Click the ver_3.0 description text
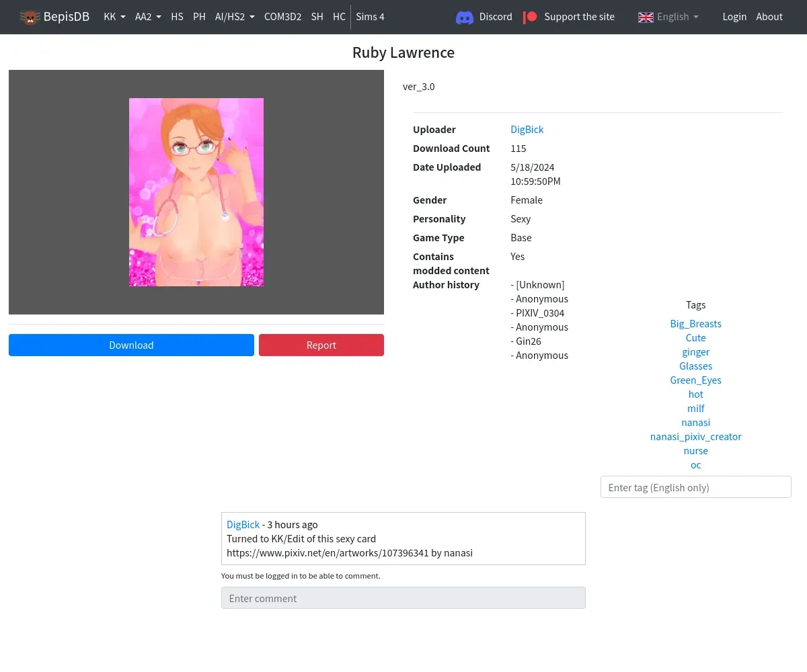807x672 pixels. (x=419, y=87)
